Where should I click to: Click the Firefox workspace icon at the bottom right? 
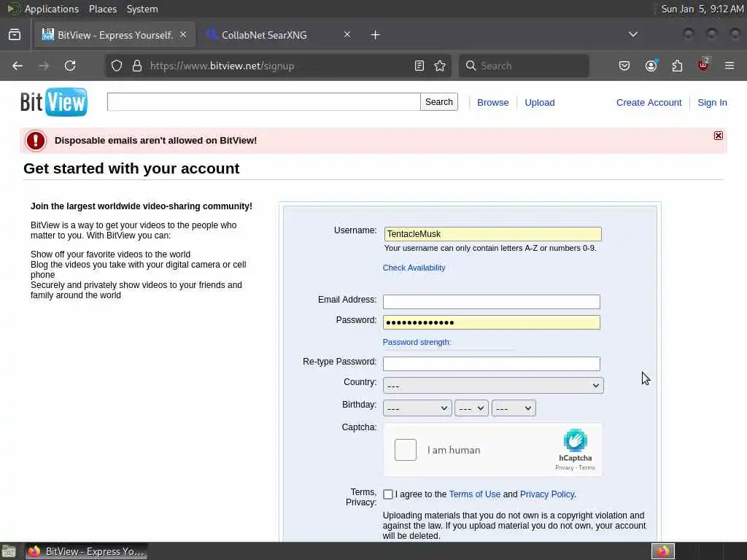[x=663, y=551]
